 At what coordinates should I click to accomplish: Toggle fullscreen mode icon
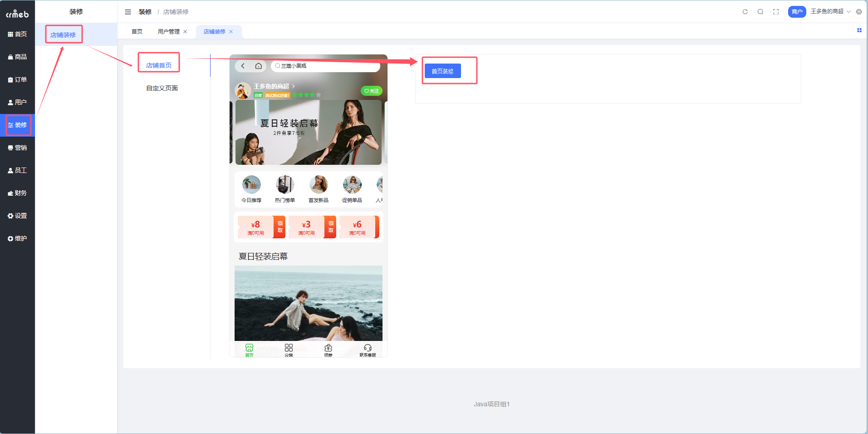776,12
